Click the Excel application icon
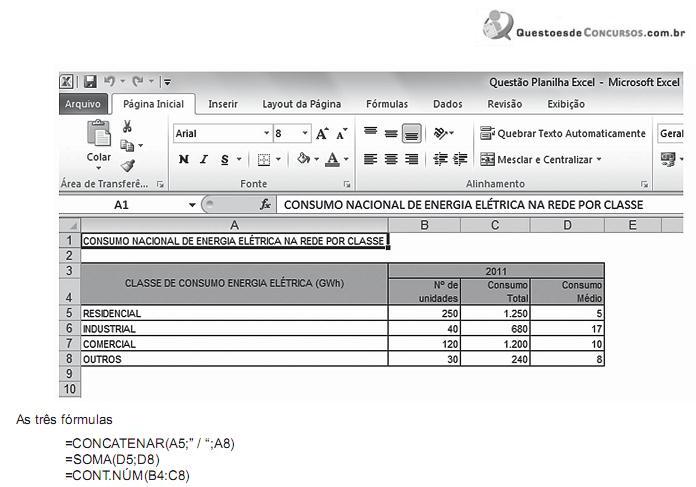The image size is (696, 487). (67, 82)
